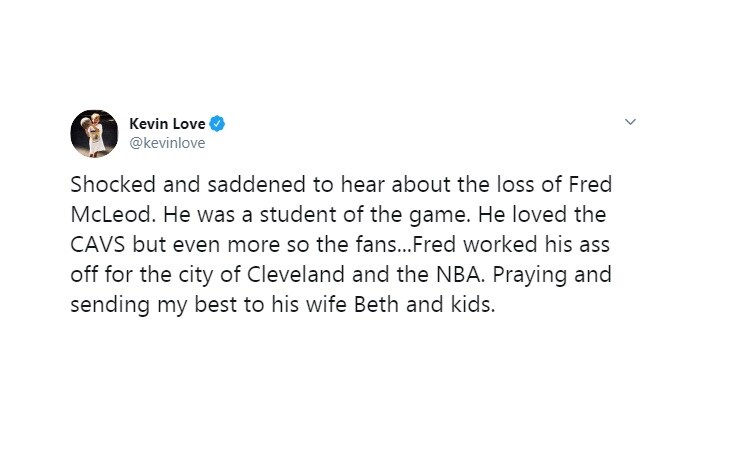This screenshot has height=462, width=738.
Task: Click the word "Shocked" in the tweet
Action: tap(113, 184)
